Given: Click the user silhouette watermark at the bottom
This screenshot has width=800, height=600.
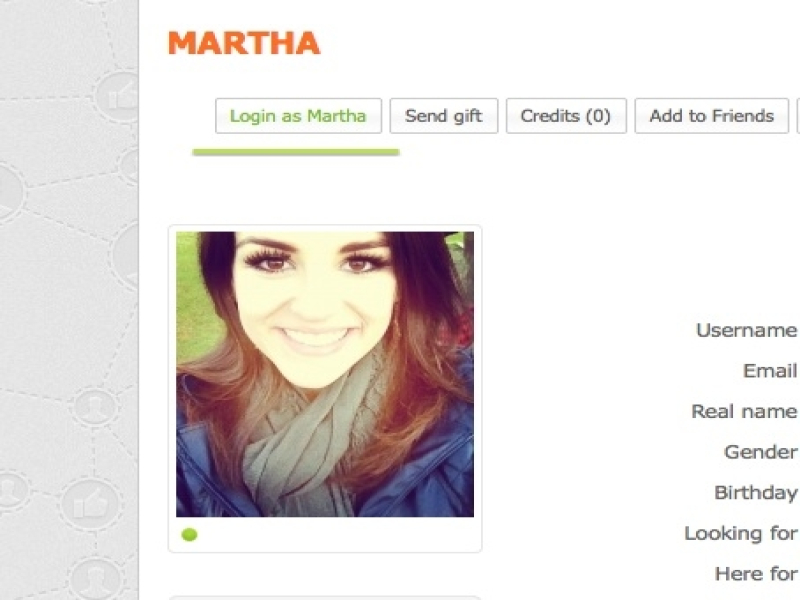Looking at the screenshot, I should 94,579.
